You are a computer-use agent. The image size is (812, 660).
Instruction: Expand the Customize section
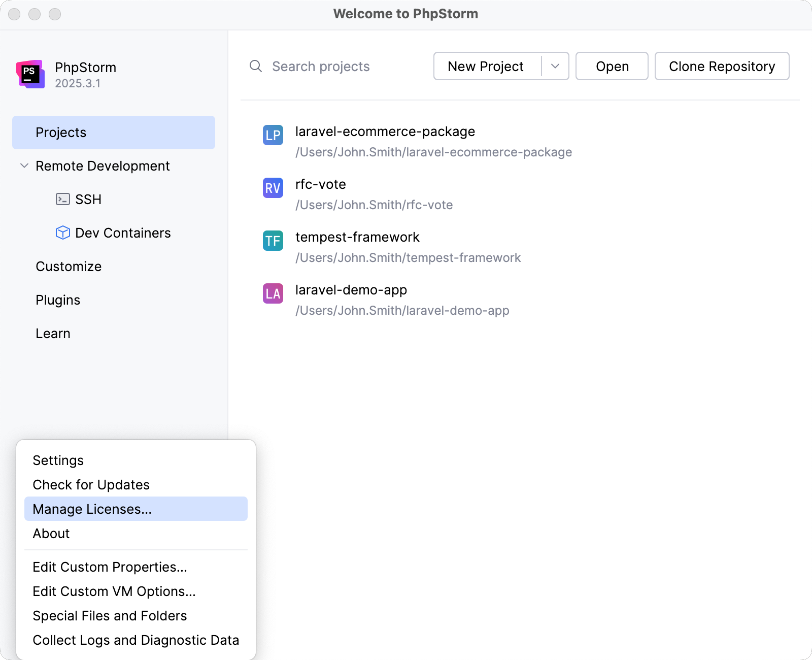coord(69,266)
